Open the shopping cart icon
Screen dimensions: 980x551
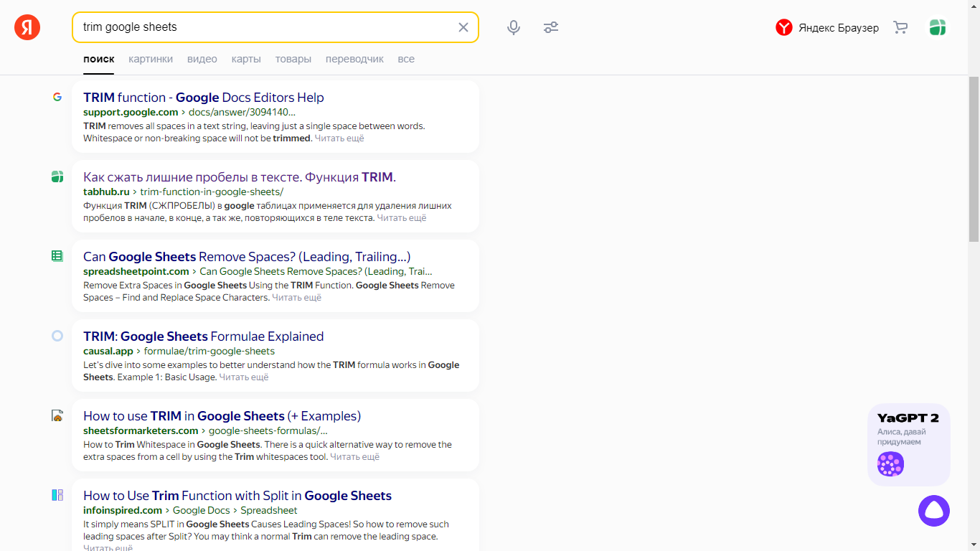[900, 27]
